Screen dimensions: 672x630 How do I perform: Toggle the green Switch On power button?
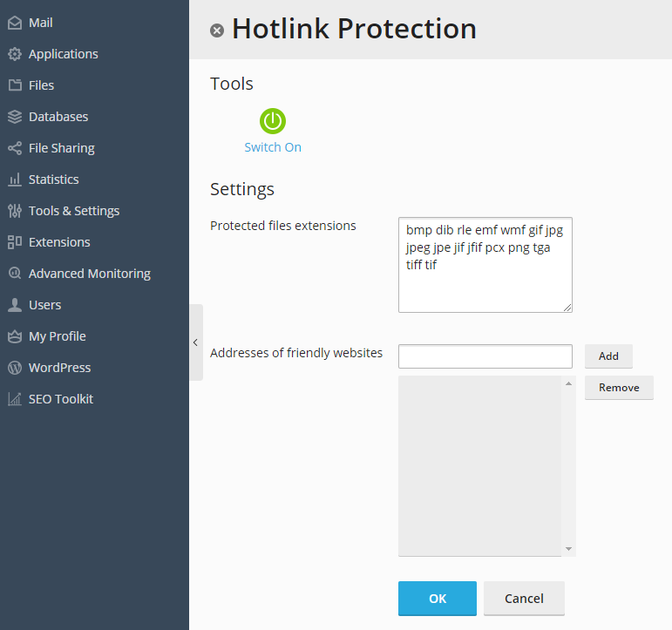coord(273,121)
